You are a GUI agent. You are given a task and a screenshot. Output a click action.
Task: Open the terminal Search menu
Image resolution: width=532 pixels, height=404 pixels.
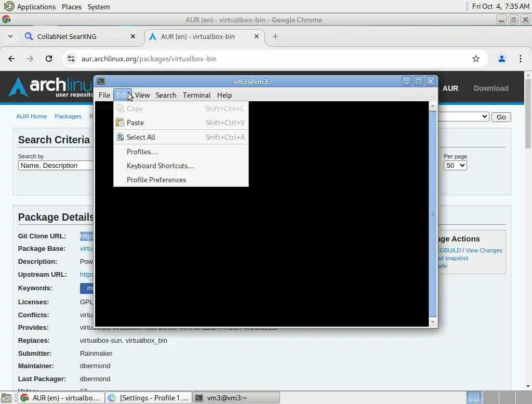click(166, 95)
